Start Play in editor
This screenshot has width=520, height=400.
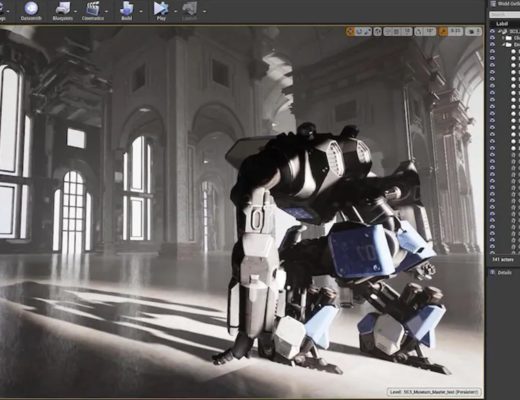tap(161, 11)
